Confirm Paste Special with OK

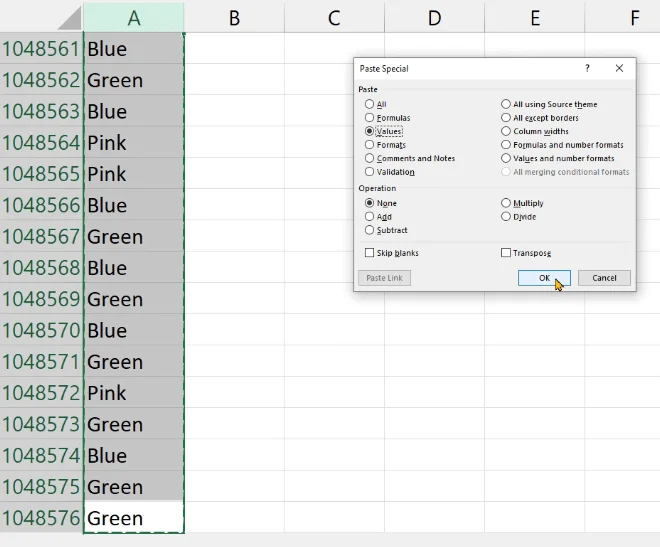coord(544,278)
